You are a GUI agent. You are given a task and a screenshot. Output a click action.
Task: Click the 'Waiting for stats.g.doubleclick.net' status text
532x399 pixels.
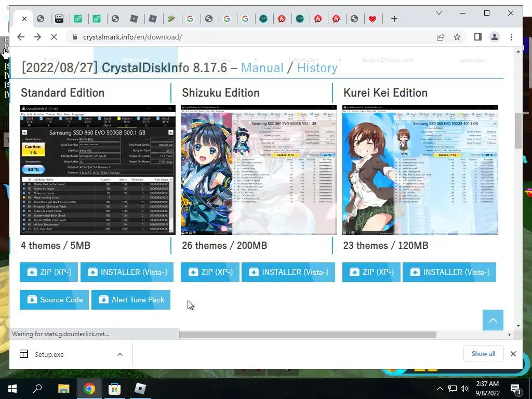[x=61, y=334]
